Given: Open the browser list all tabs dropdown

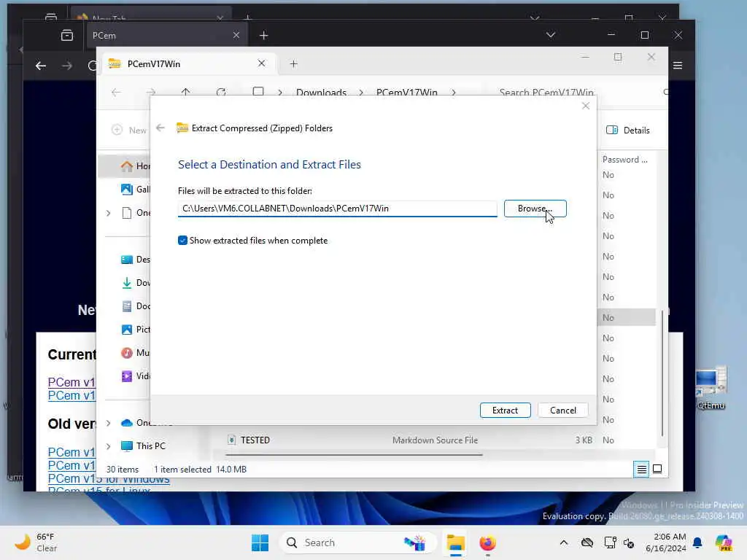Looking at the screenshot, I should [550, 35].
